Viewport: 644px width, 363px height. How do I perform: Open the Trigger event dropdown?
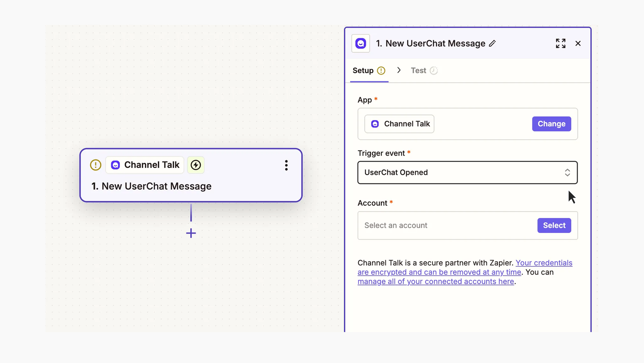coord(460,173)
